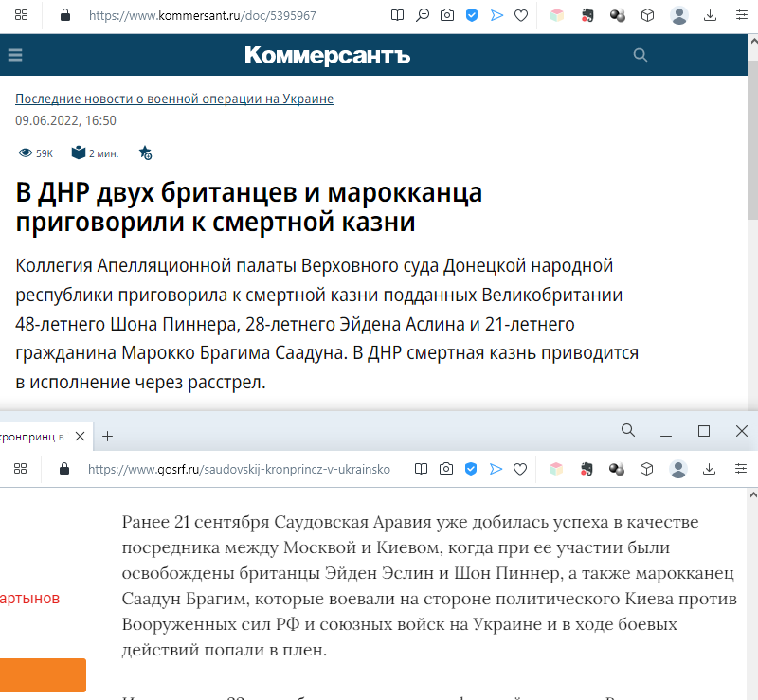Click send arrow icon in Kommersant address bar
Viewport: 758px width, 700px height.
(x=496, y=15)
